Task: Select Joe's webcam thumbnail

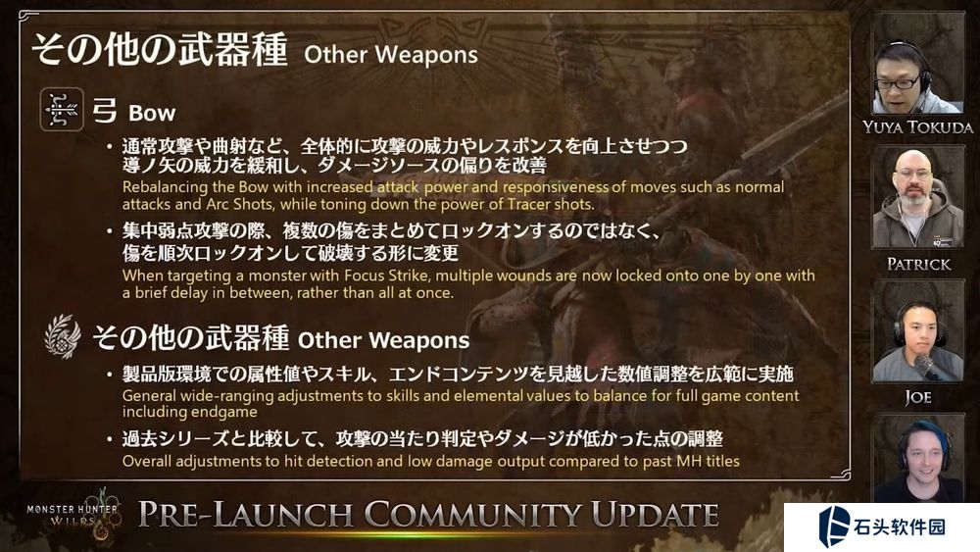Action: 917,331
